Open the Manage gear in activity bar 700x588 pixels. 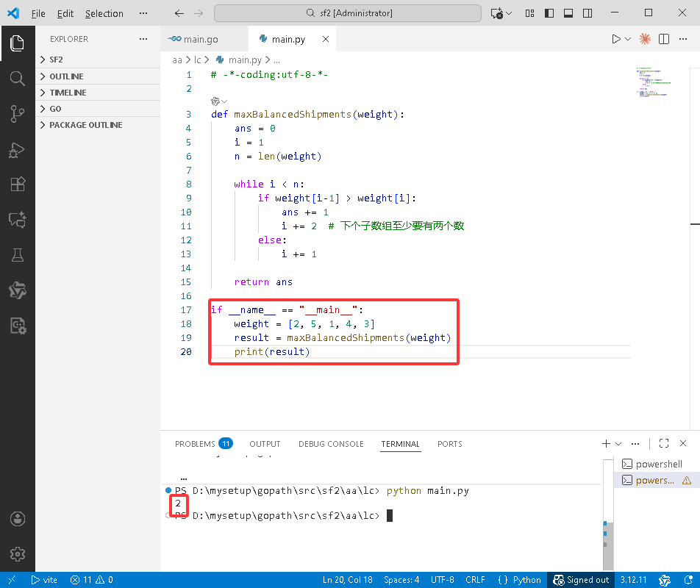17,554
